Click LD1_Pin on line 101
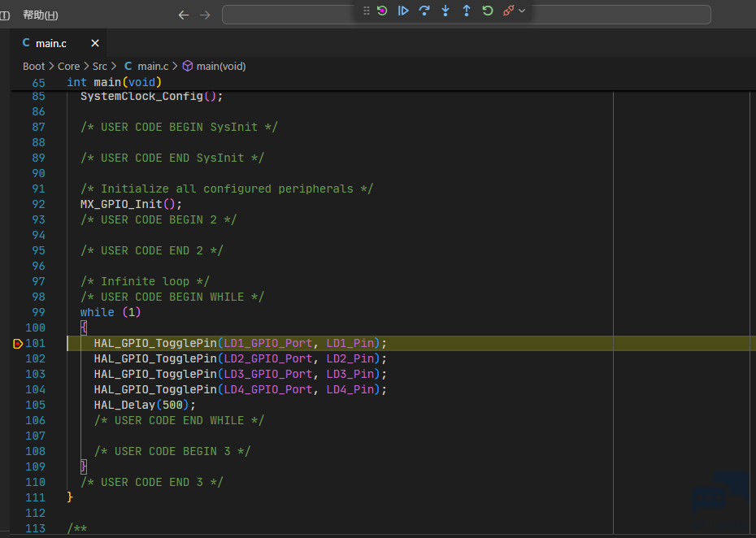The image size is (756, 538). pyautogui.click(x=350, y=343)
